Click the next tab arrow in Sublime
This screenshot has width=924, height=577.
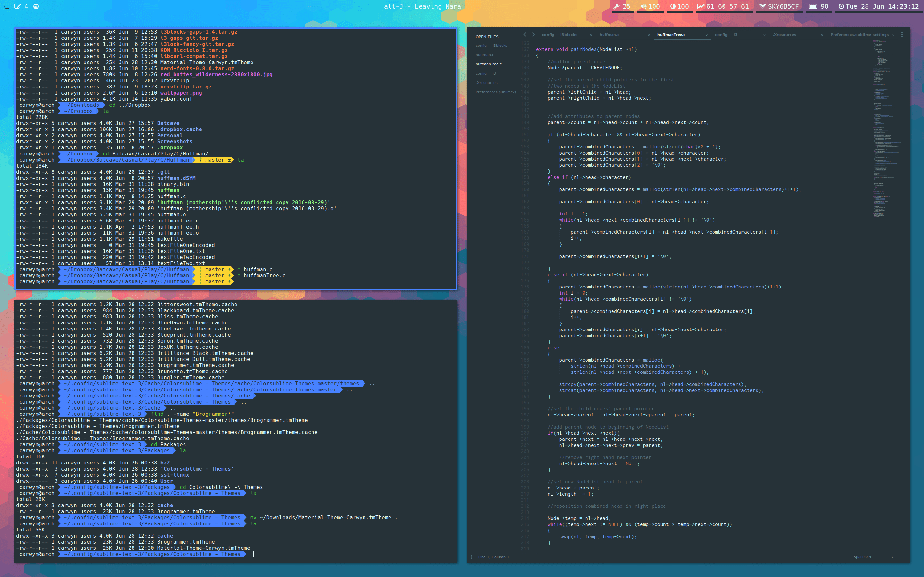(x=534, y=35)
